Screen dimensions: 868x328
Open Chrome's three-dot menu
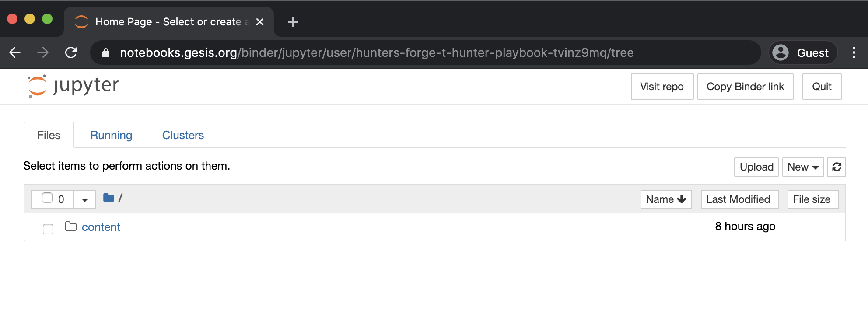click(x=854, y=52)
